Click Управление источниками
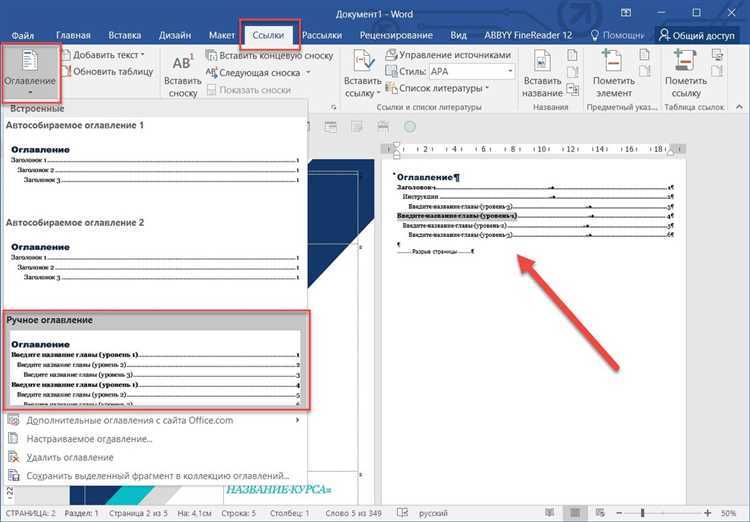 [x=449, y=55]
